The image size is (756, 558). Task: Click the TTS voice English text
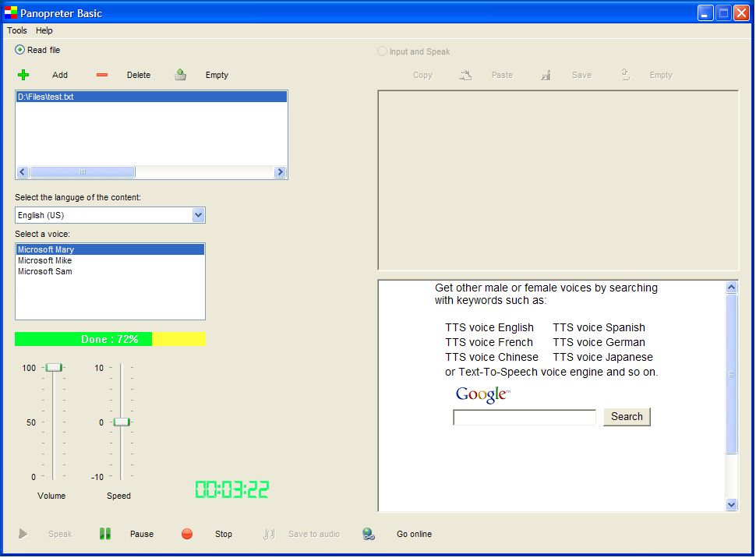[489, 327]
